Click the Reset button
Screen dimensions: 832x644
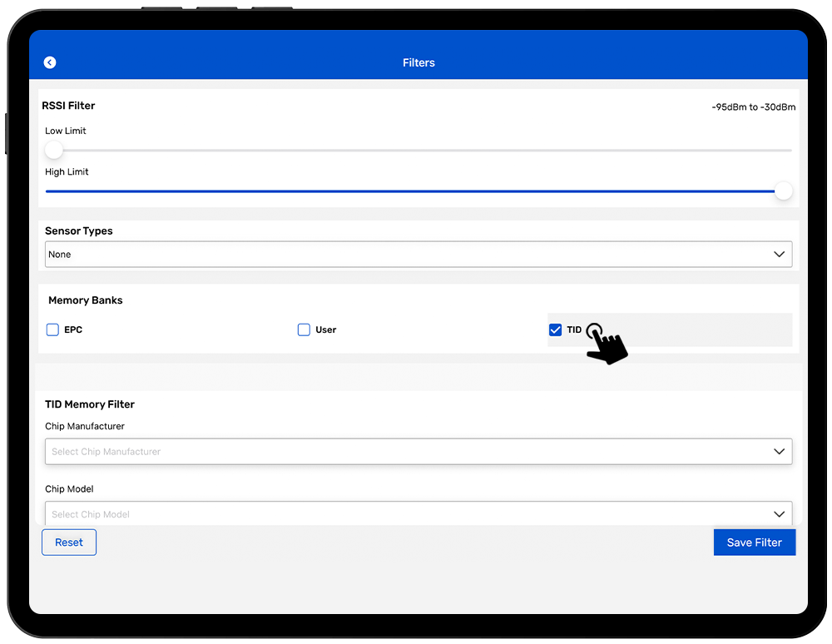(x=69, y=542)
